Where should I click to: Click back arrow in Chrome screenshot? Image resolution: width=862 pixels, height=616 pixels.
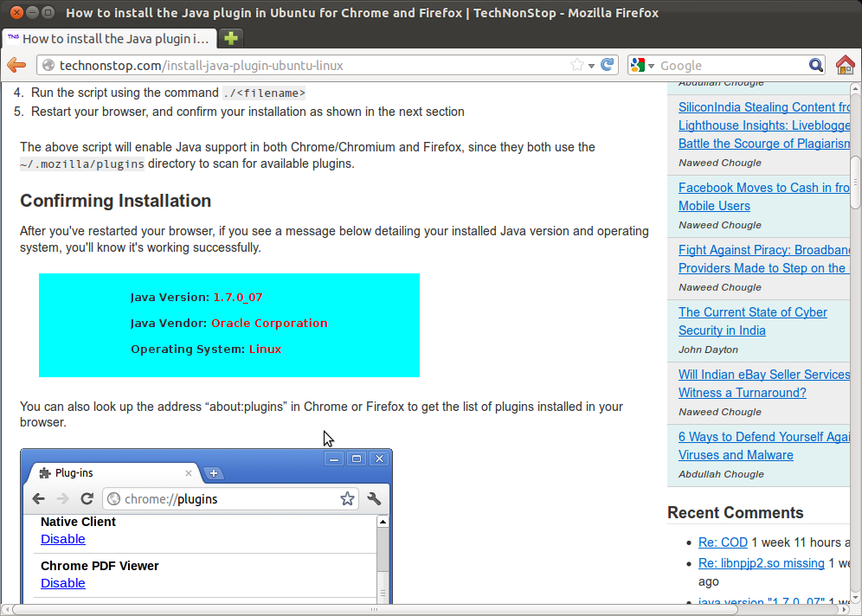coord(38,498)
